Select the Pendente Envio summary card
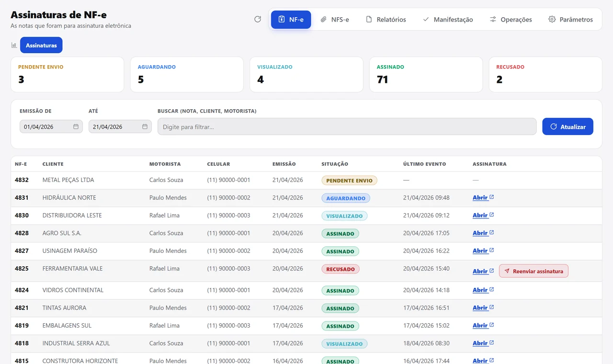This screenshot has height=364, width=613. 68,74
